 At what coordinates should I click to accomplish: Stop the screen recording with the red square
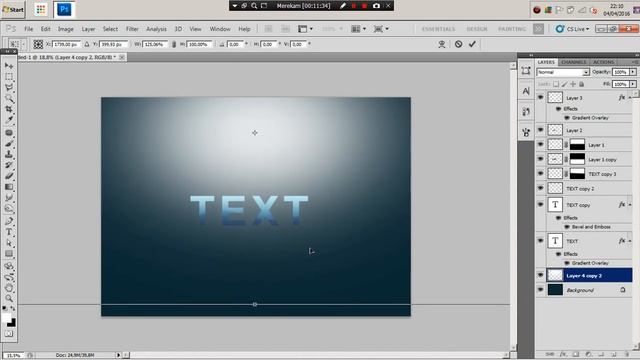364,6
